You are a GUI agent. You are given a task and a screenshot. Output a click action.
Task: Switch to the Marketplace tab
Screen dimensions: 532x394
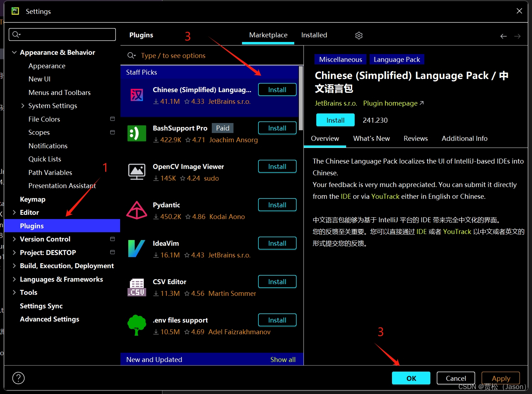point(268,35)
